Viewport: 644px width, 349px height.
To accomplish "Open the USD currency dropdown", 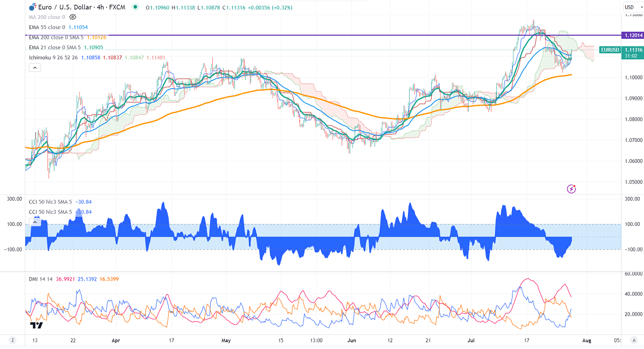I will pyautogui.click(x=633, y=7).
